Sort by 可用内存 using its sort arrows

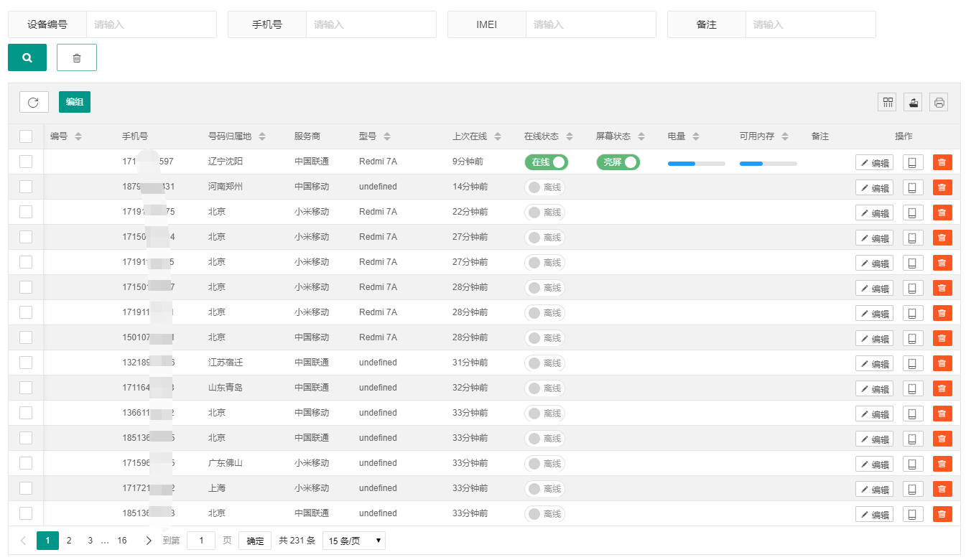[x=785, y=136]
